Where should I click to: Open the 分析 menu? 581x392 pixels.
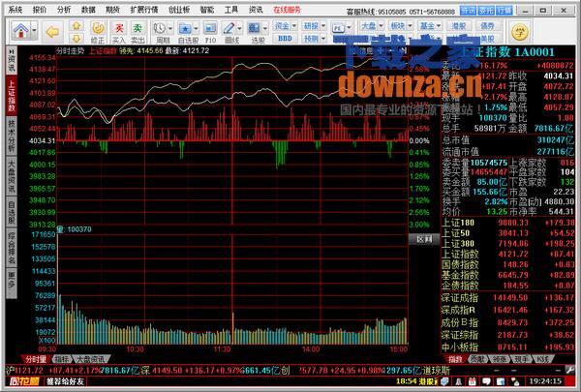click(x=64, y=10)
